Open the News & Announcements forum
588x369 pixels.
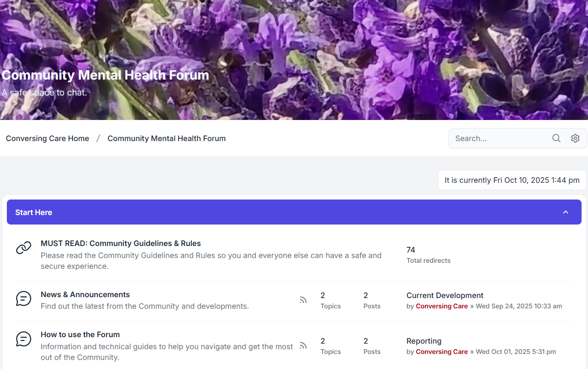85,295
